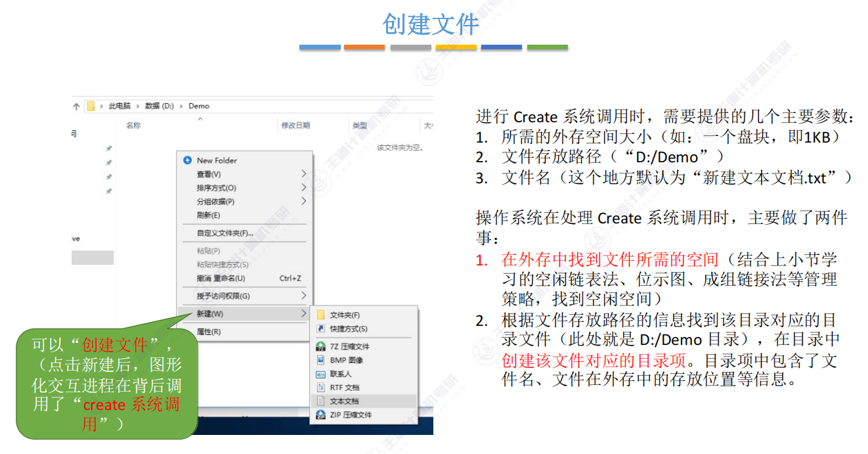The height and width of the screenshot is (454, 868).
Task: Choose 刷新(E) in the context menu
Action: click(x=208, y=216)
